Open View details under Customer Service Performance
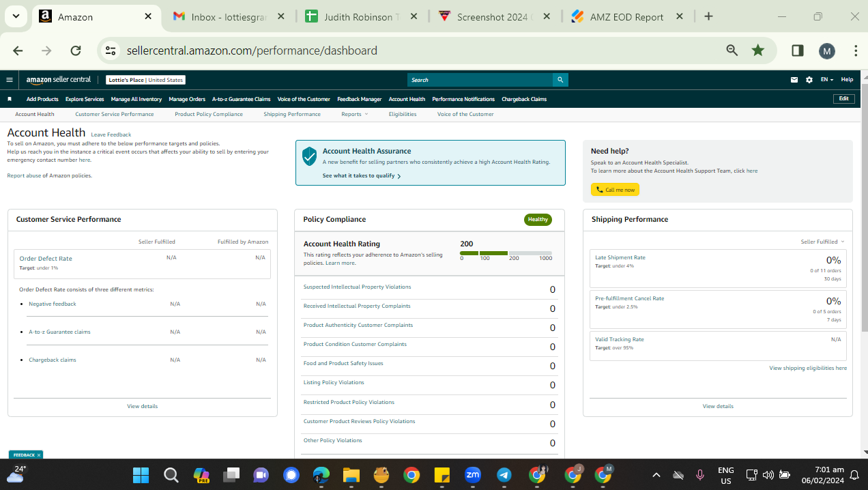The height and width of the screenshot is (490, 868). click(x=142, y=406)
